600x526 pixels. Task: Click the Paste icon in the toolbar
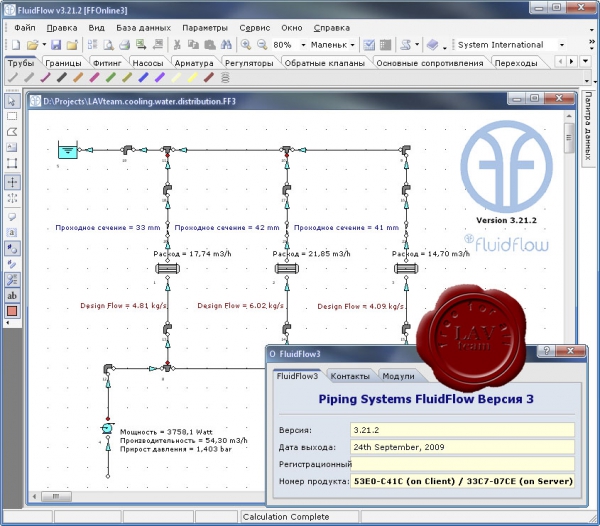[x=210, y=45]
